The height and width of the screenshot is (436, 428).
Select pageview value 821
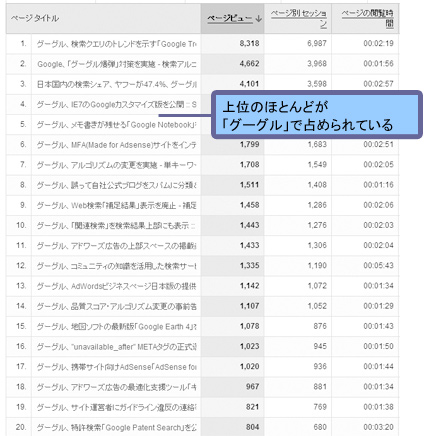253,407
